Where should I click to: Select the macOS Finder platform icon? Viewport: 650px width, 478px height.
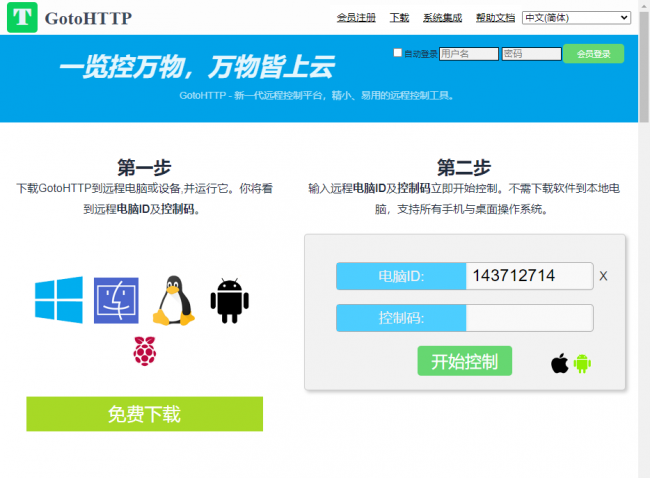click(x=116, y=301)
